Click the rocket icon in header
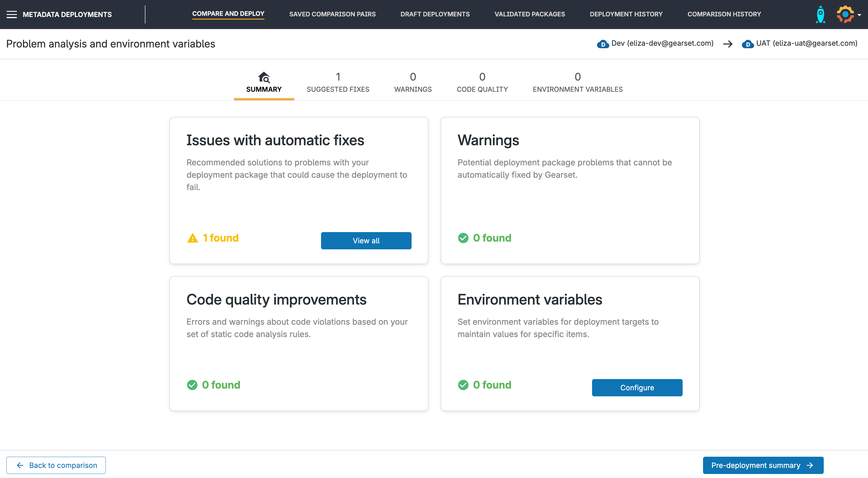The height and width of the screenshot is (478, 868). [x=820, y=14]
